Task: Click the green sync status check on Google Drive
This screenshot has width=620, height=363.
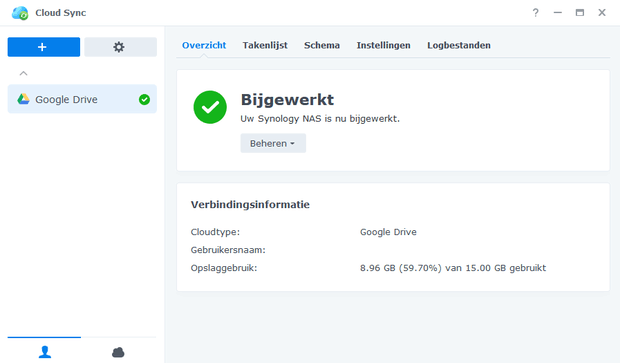Action: [x=144, y=99]
